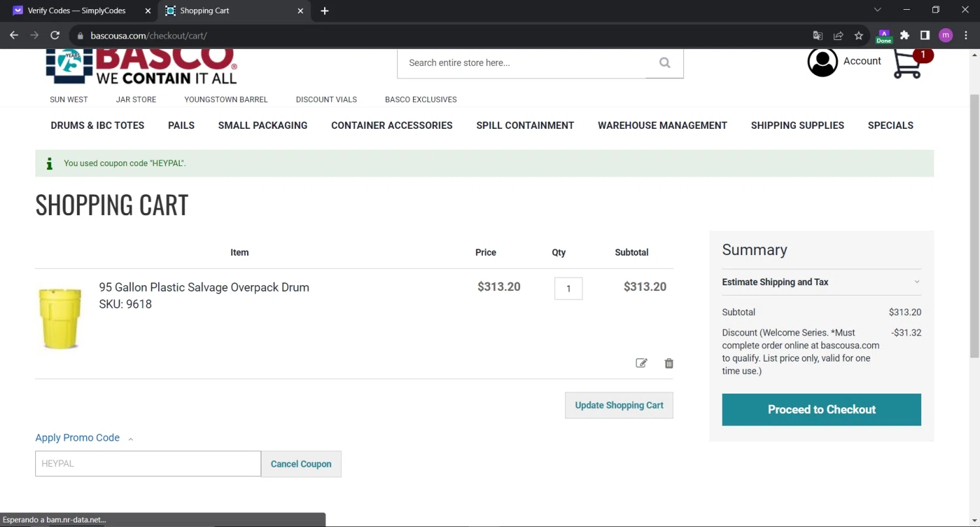Click the Cancel Coupon button
The image size is (980, 527).
pos(301,464)
